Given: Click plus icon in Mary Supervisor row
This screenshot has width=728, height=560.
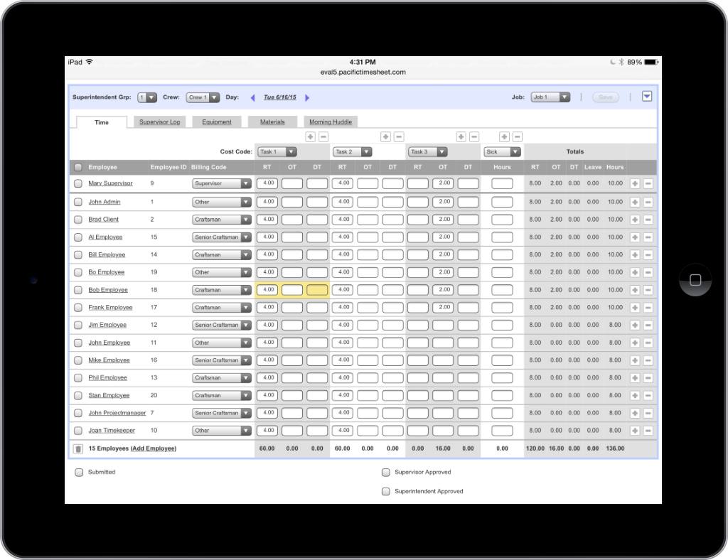Looking at the screenshot, I should click(x=635, y=183).
